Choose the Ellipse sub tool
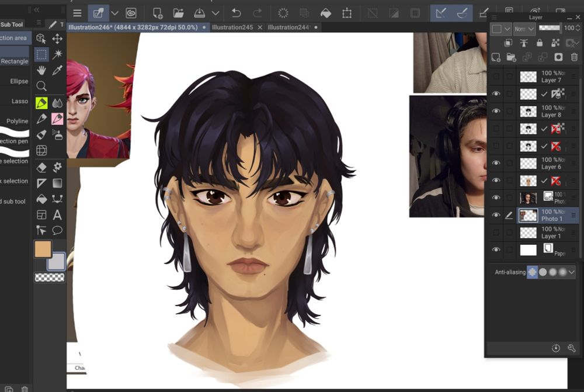The image size is (584, 392). [x=19, y=81]
